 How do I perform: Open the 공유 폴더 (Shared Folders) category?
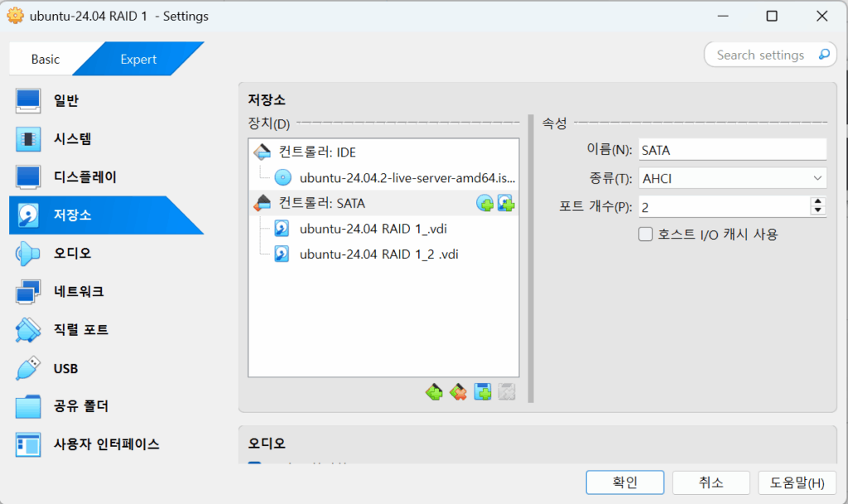106,406
